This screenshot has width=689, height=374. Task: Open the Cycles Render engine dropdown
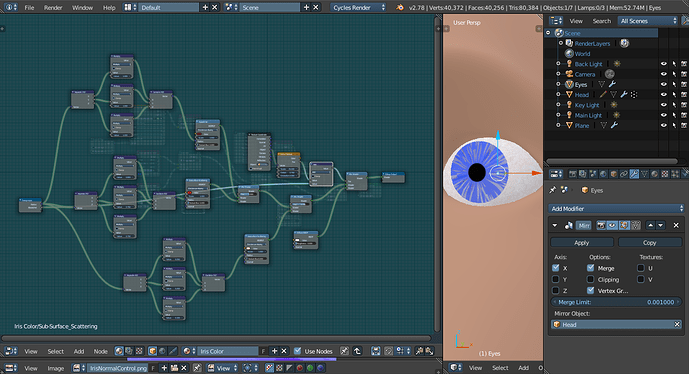(x=359, y=7)
